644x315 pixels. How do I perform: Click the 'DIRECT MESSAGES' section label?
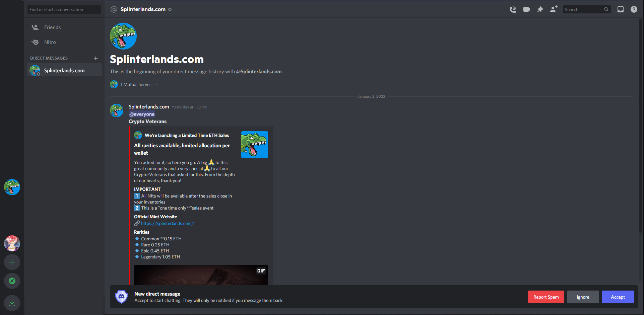tap(49, 58)
